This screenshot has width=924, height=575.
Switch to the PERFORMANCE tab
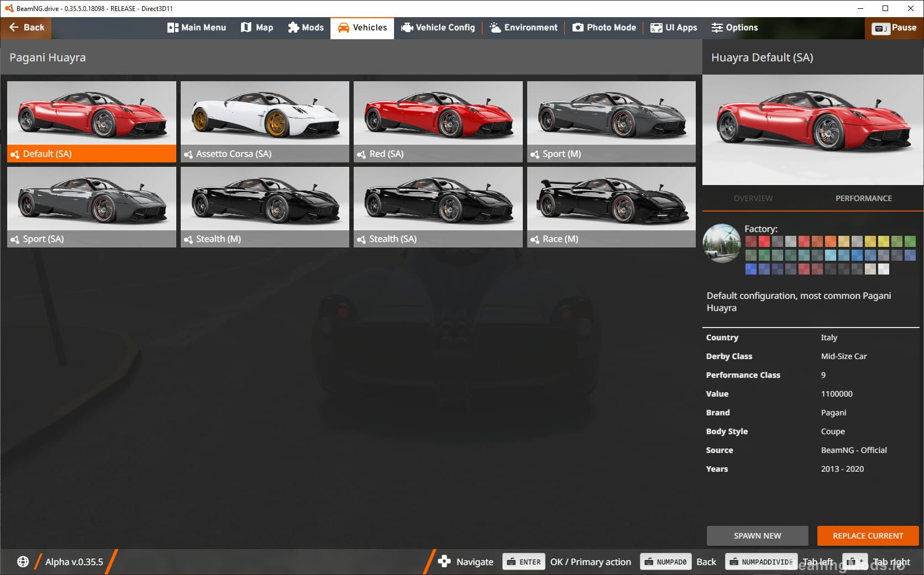pos(864,198)
